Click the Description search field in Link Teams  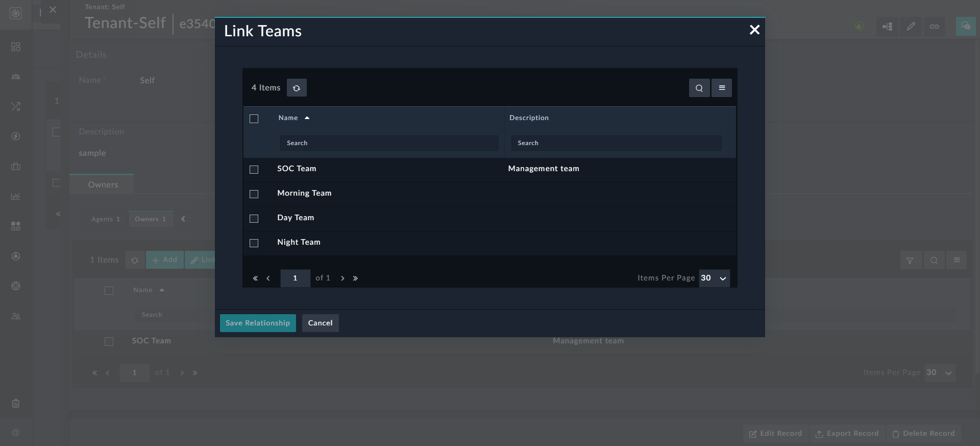(x=616, y=143)
